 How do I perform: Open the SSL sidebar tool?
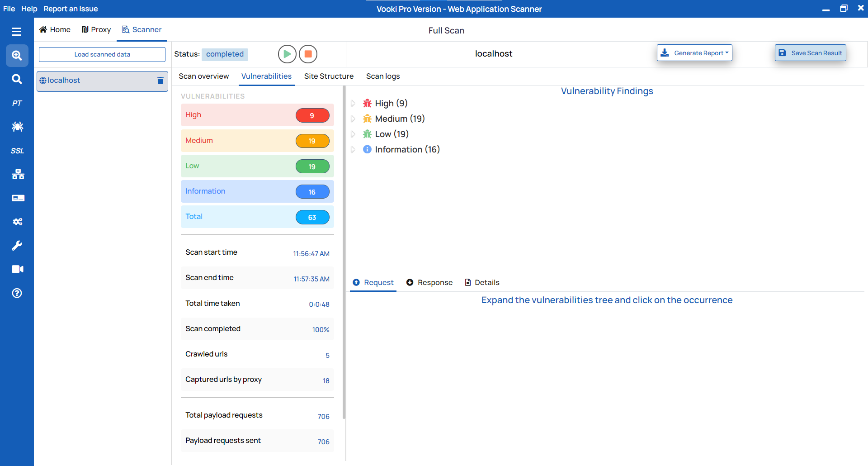click(17, 151)
